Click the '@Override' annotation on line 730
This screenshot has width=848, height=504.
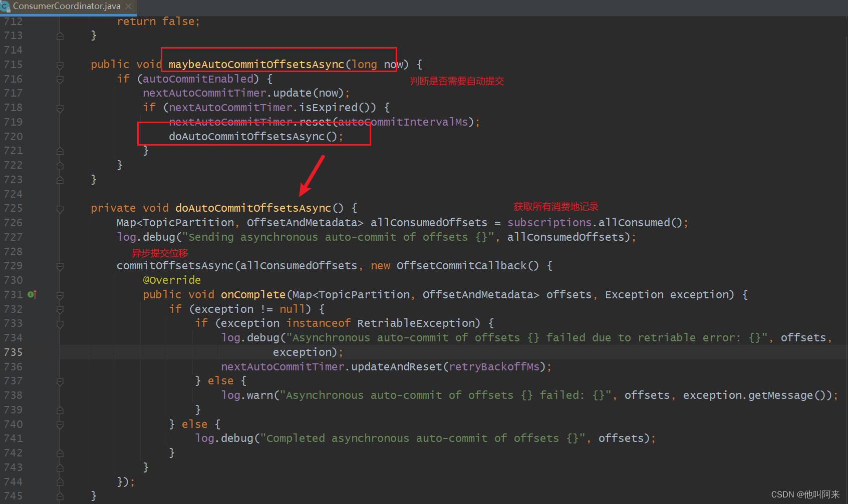pos(172,280)
